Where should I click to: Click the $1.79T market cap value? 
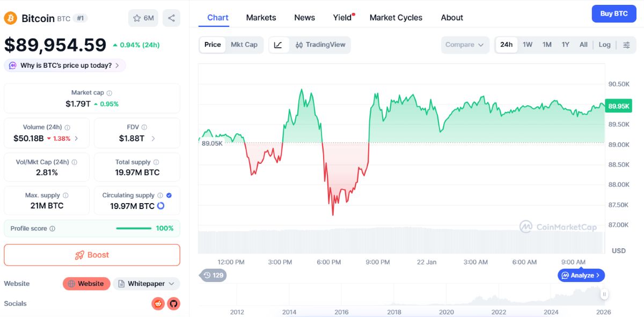click(78, 104)
